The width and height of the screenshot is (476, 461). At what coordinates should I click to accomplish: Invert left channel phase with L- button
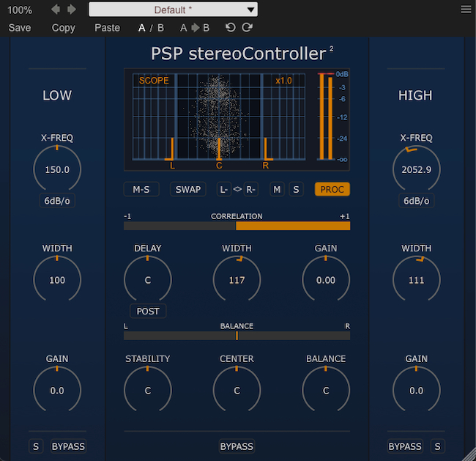click(223, 189)
